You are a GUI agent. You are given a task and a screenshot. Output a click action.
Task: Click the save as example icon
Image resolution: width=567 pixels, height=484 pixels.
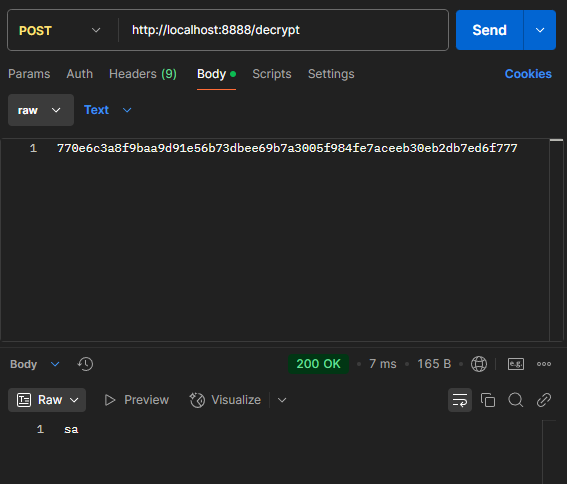click(516, 364)
